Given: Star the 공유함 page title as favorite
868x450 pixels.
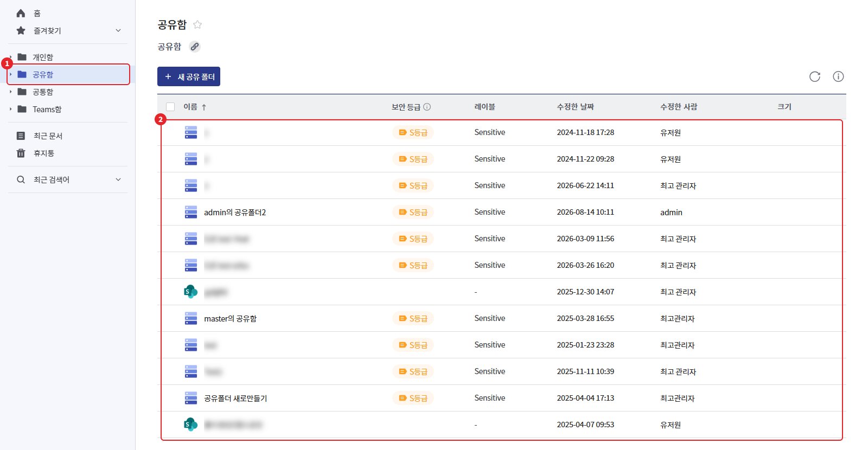Looking at the screenshot, I should click(x=197, y=24).
